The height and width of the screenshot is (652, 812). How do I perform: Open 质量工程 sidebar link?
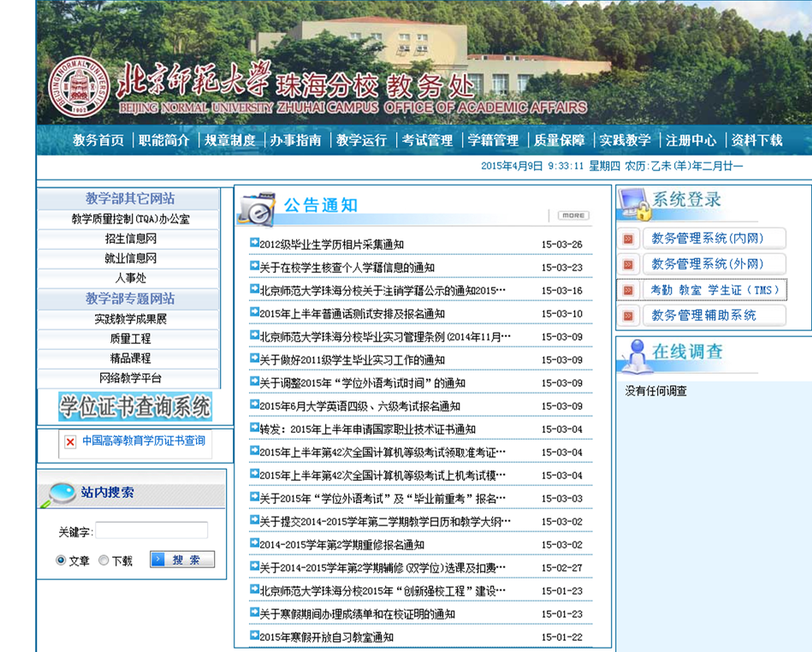tap(130, 339)
